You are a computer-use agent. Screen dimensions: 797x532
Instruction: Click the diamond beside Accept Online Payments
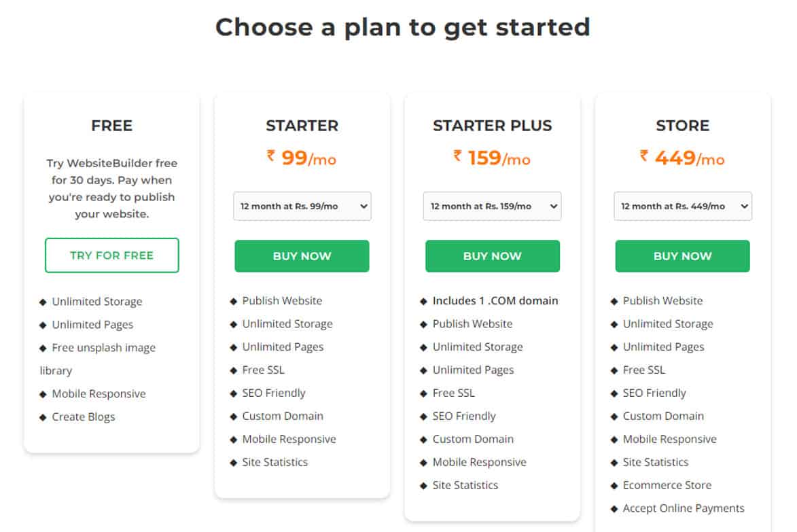[615, 508]
